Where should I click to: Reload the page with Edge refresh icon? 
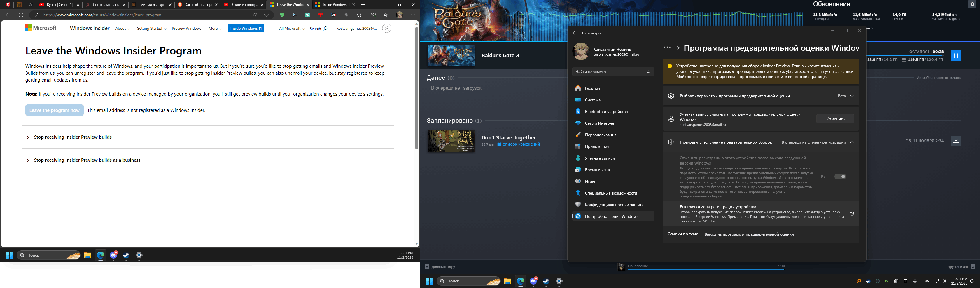coord(21,15)
